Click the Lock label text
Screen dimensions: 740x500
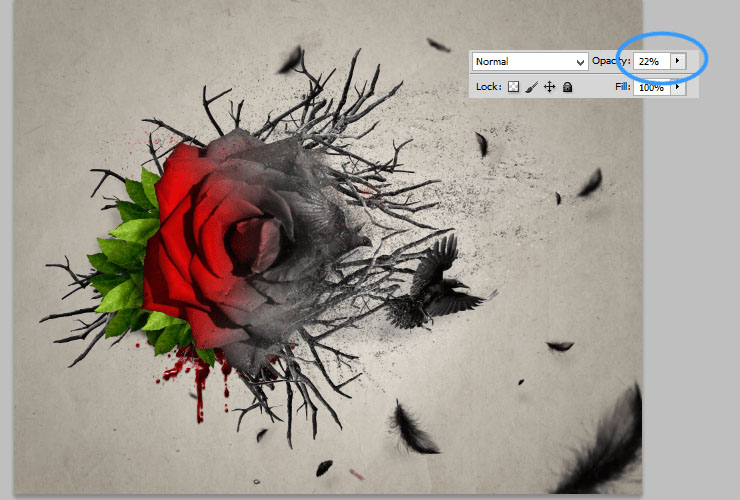(488, 88)
